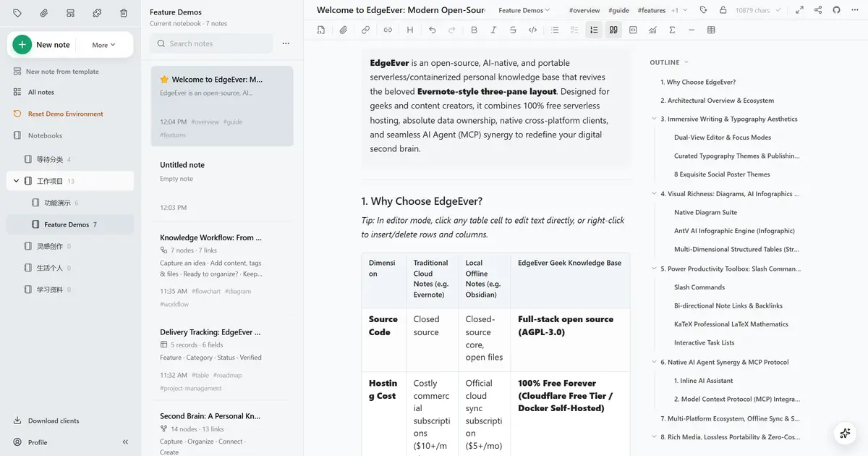Click the #guide tag in the editor header
The height and width of the screenshot is (456, 868).
point(618,10)
